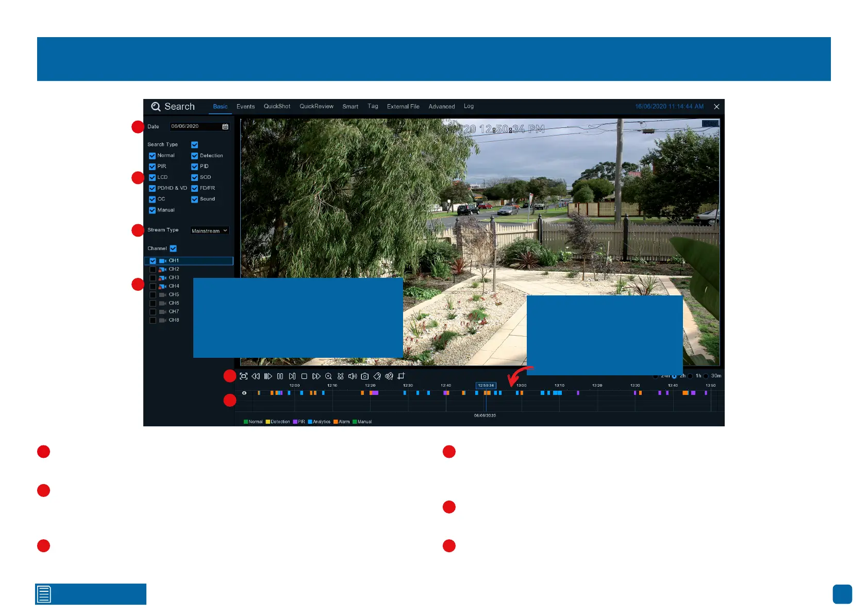Click the date input field 06/06/2020
This screenshot has width=868, height=614.
[194, 127]
